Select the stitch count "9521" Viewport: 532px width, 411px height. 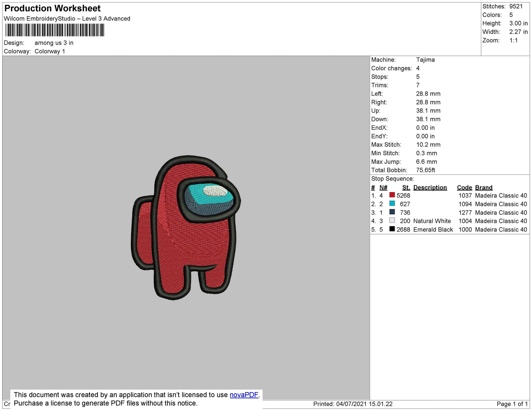point(516,7)
